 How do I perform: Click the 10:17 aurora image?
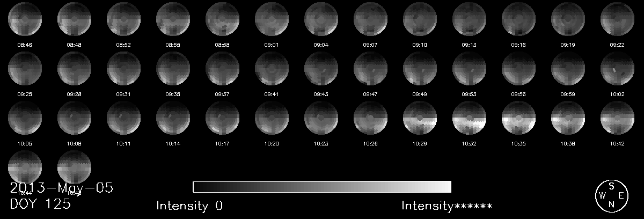pos(223,118)
